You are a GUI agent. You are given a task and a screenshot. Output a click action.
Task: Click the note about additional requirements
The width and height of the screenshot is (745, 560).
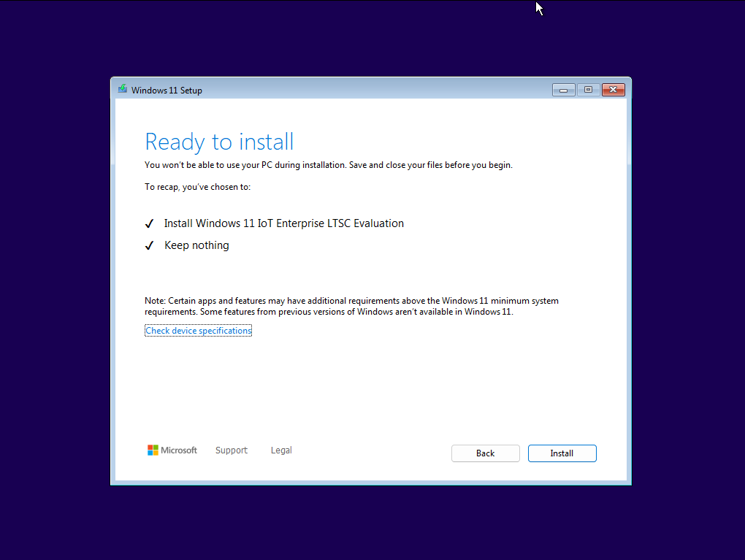click(351, 305)
